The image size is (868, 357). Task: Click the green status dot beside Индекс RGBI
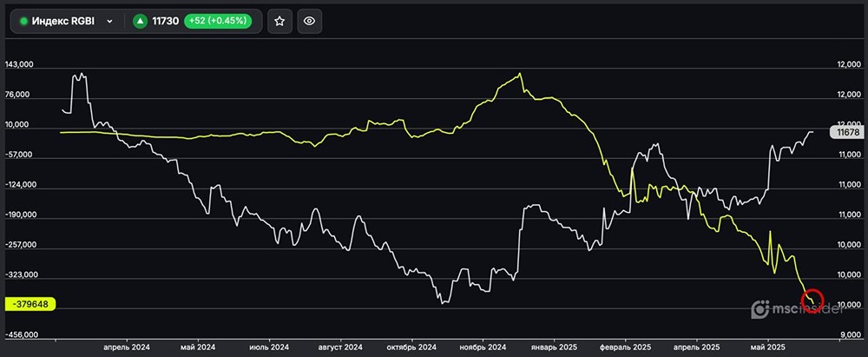pyautogui.click(x=23, y=22)
